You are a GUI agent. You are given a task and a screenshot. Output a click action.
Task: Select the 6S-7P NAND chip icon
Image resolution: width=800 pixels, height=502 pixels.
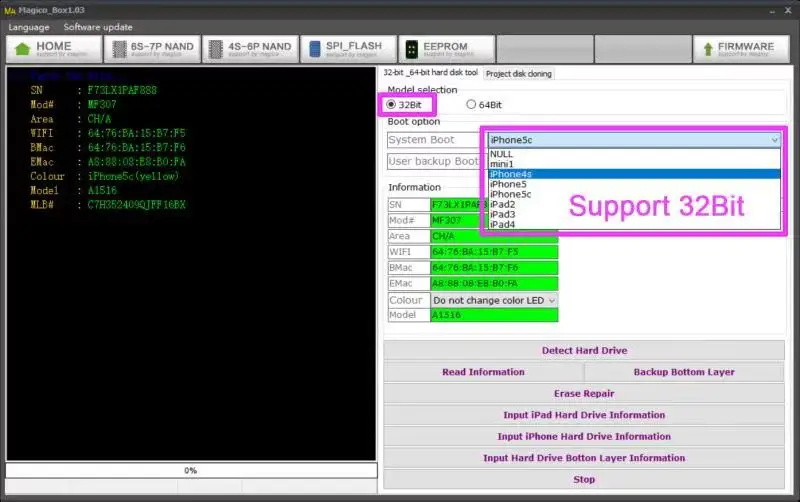(119, 49)
